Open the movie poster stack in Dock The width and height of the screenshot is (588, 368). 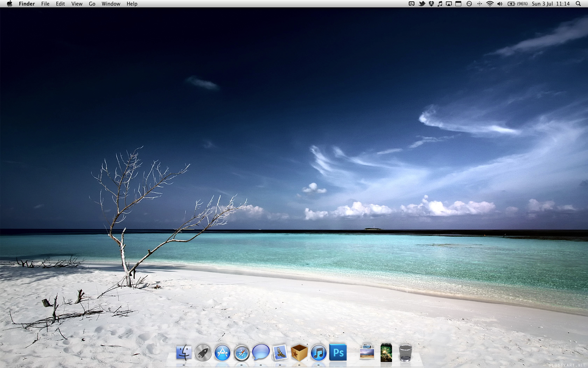click(386, 353)
